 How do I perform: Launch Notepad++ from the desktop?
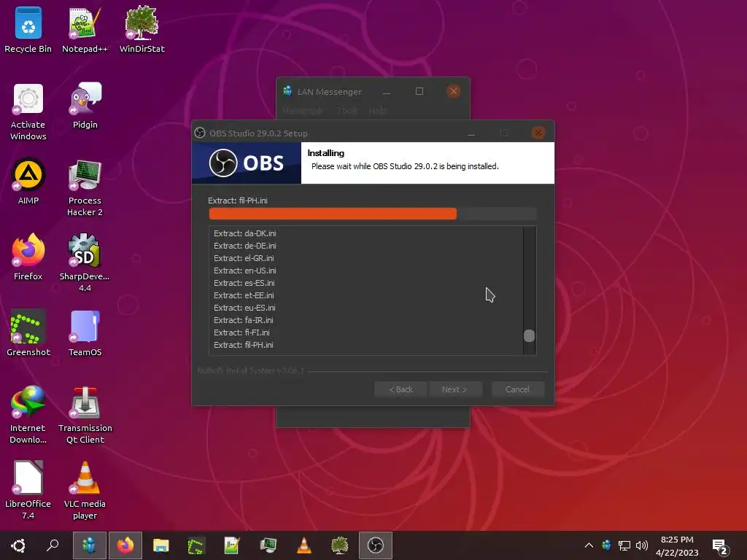[x=85, y=29]
